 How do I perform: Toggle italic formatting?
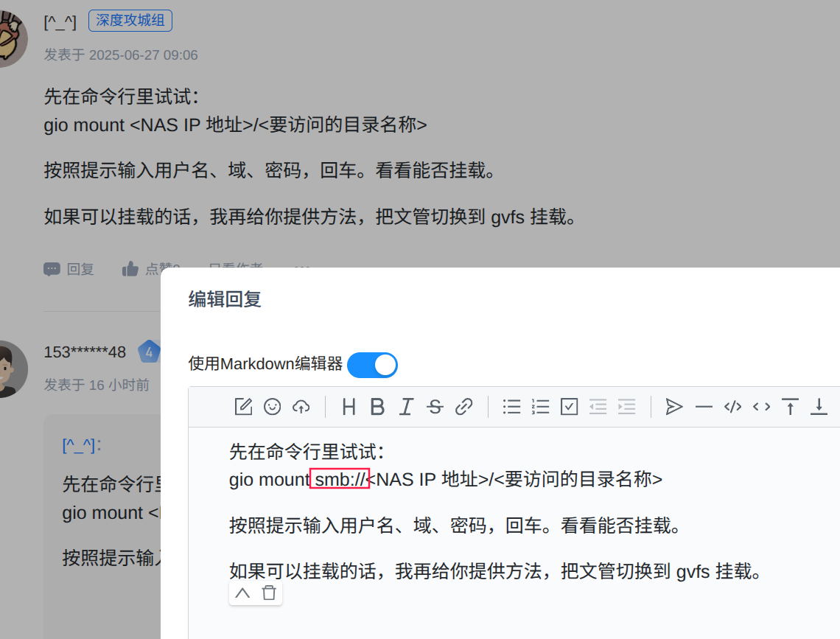coord(407,407)
